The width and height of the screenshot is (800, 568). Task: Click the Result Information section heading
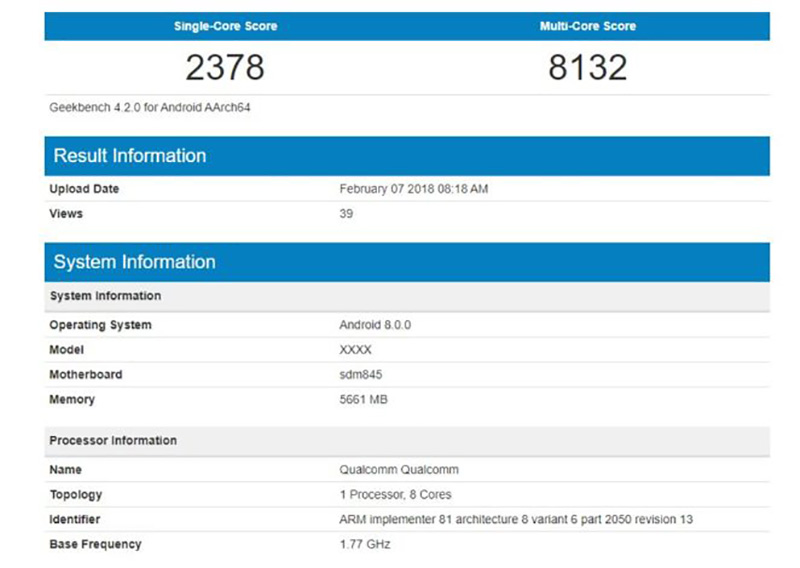[130, 156]
